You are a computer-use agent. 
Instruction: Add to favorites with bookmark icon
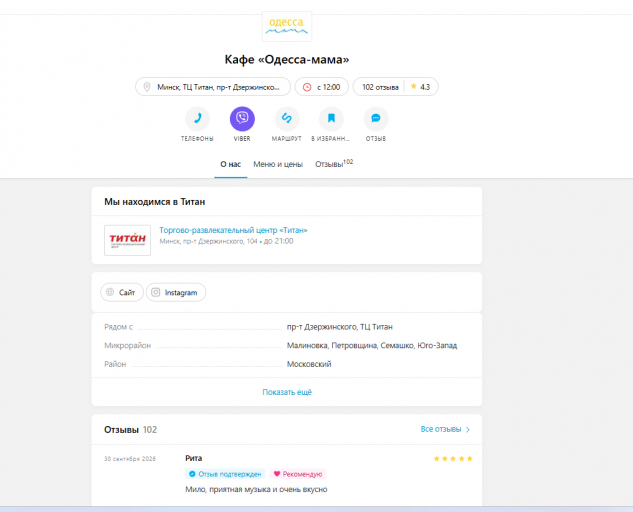(x=331, y=119)
